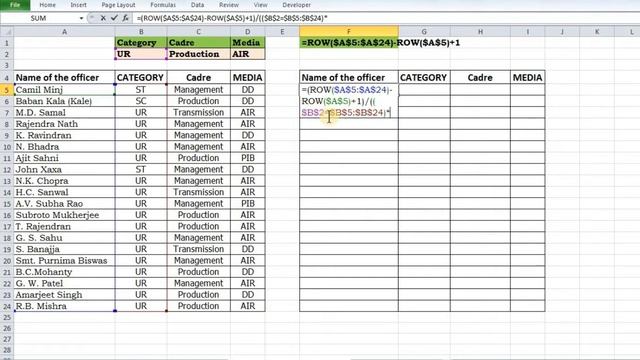Click Transmission cell in M.D. Samal row
The width and height of the screenshot is (640, 360).
tap(198, 113)
